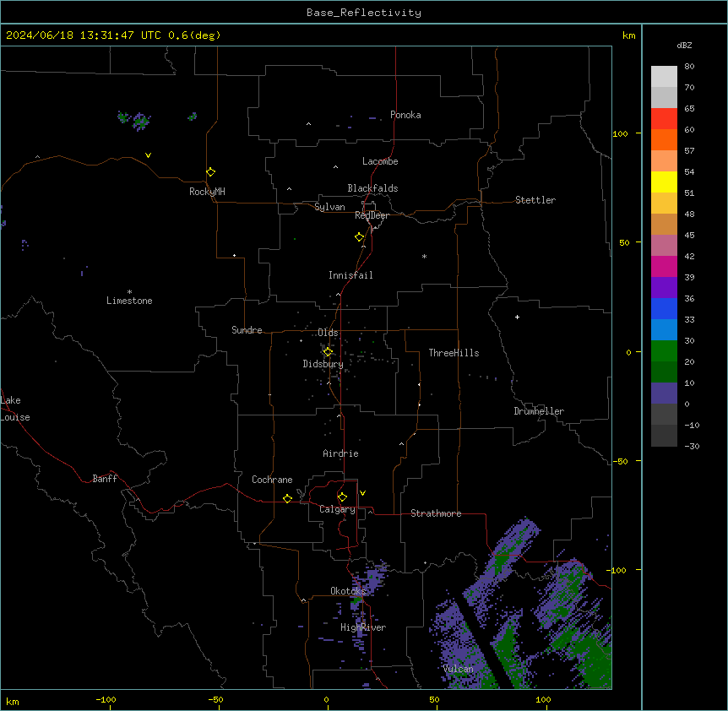Click the Strathmore city label

click(x=436, y=513)
